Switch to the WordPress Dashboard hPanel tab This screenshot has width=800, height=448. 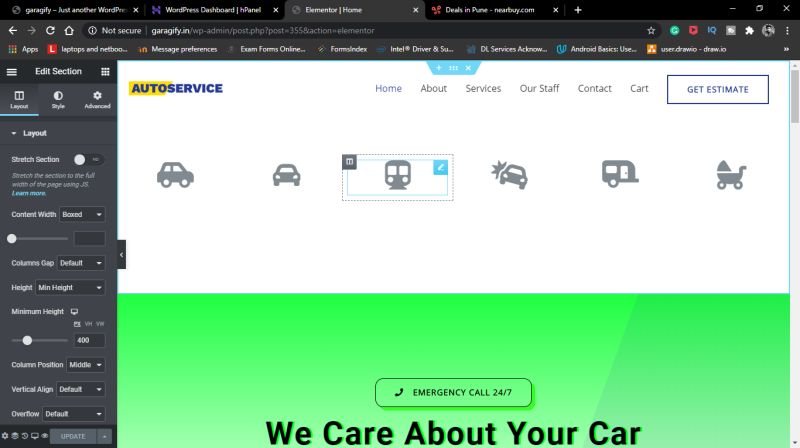pos(215,10)
